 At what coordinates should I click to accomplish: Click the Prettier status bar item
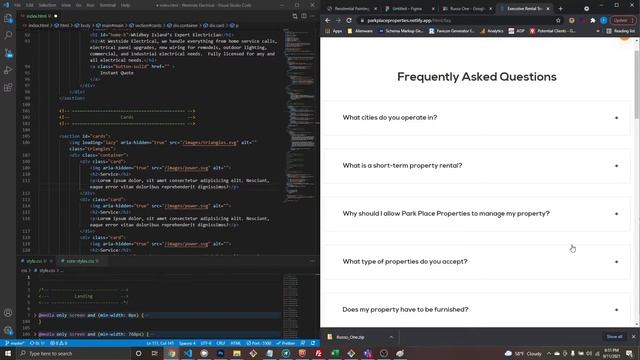click(286, 343)
